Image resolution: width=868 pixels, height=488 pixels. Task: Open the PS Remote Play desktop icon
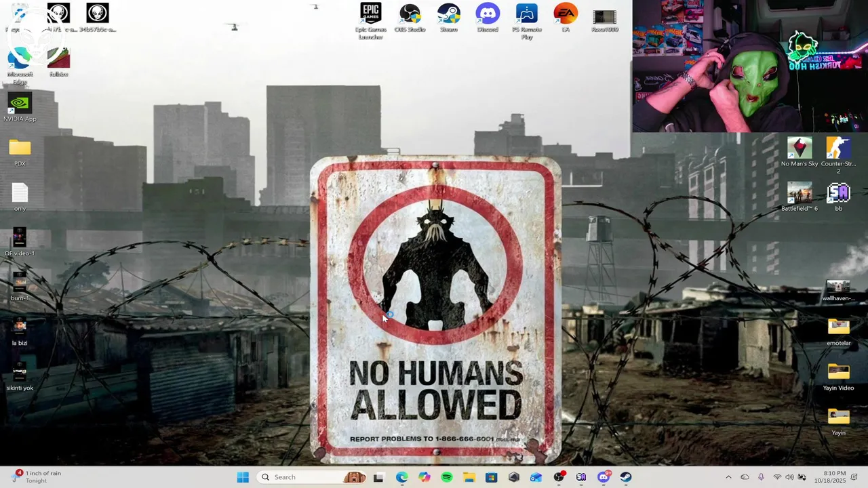point(527,21)
